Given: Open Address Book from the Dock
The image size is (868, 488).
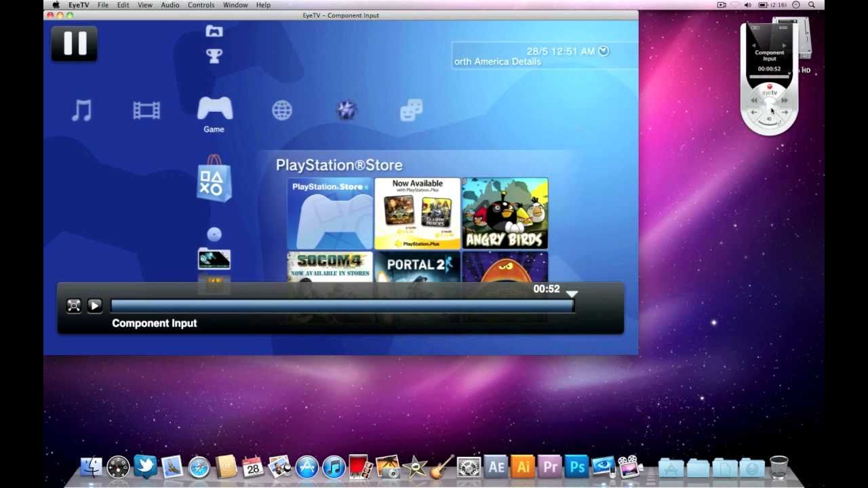Looking at the screenshot, I should tap(226, 466).
